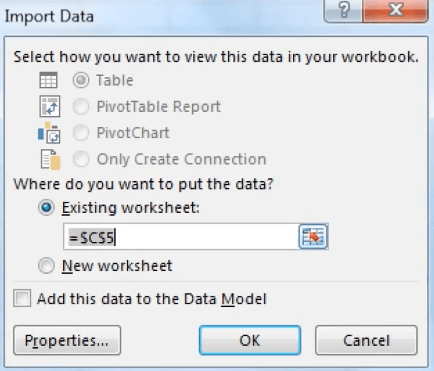
Task: Choose the New worksheet radio option
Action: [x=46, y=266]
